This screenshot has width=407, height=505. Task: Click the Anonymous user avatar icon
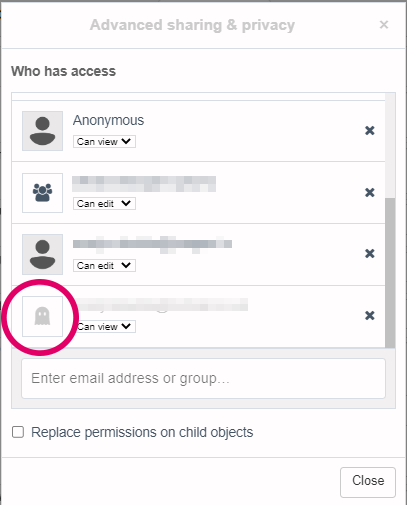[x=42, y=131]
